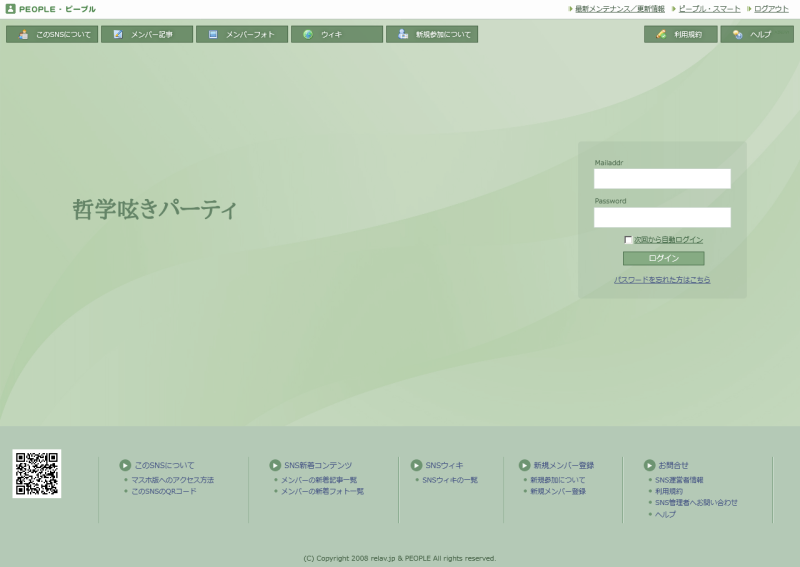
Task: Open 最新メンテナンス／更新情報 in top bar
Action: [620, 9]
